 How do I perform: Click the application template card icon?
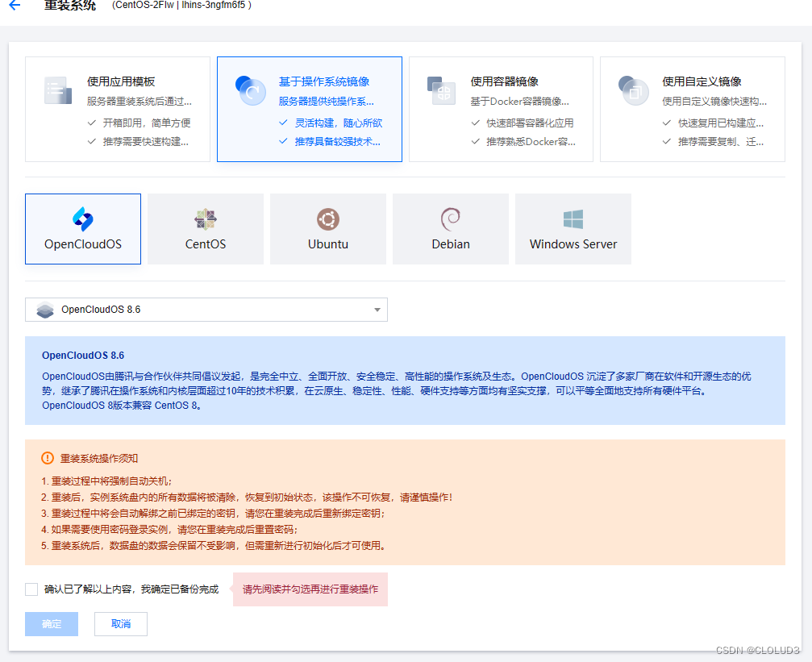[58, 90]
